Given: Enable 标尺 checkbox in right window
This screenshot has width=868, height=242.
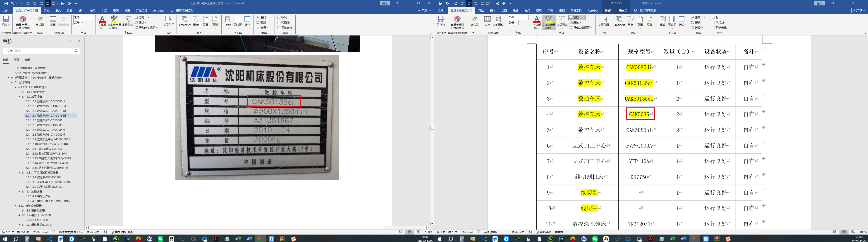Looking at the screenshot, I should point(713,17).
